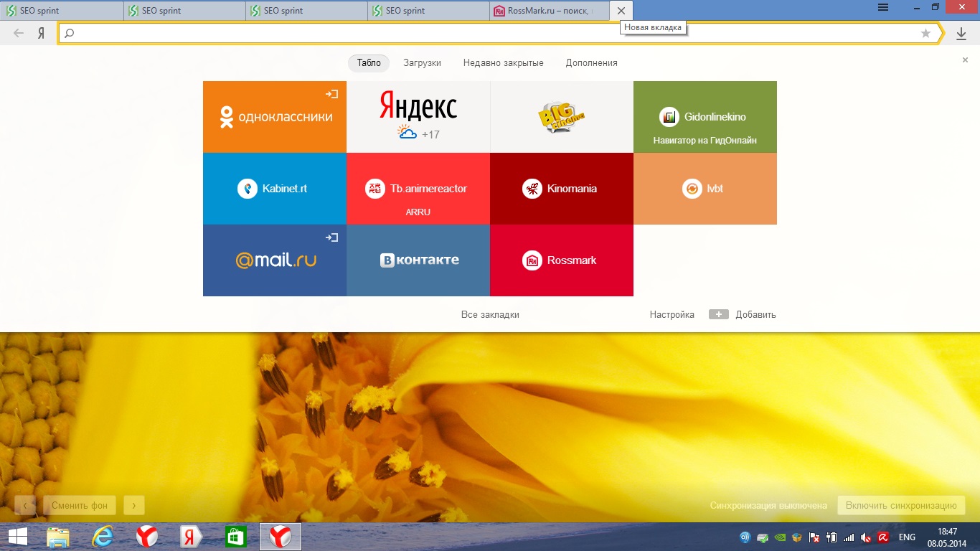Click the login icon on the mail.ru tile
980x551 pixels.
click(331, 237)
